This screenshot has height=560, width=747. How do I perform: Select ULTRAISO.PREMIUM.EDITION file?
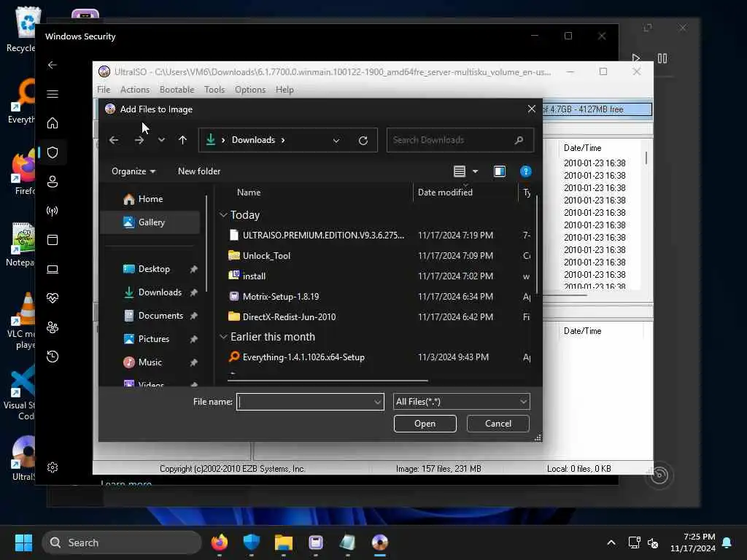point(323,236)
